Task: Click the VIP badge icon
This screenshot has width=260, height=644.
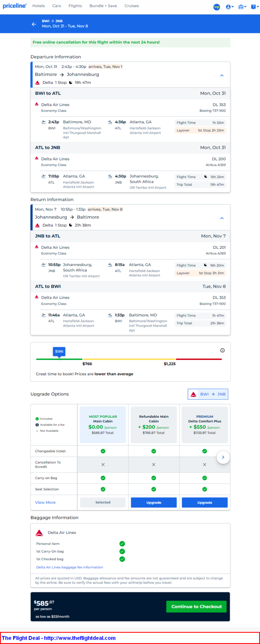Action: pyautogui.click(x=217, y=7)
